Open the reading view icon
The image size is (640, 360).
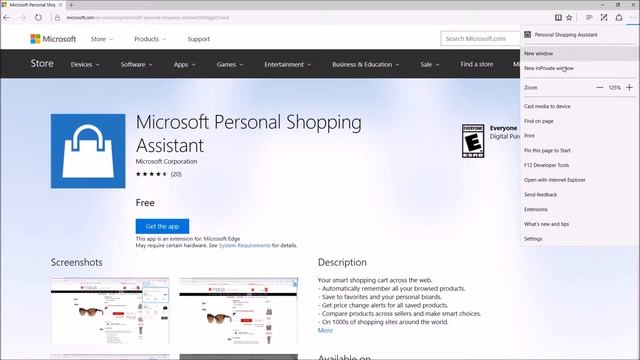coord(558,18)
